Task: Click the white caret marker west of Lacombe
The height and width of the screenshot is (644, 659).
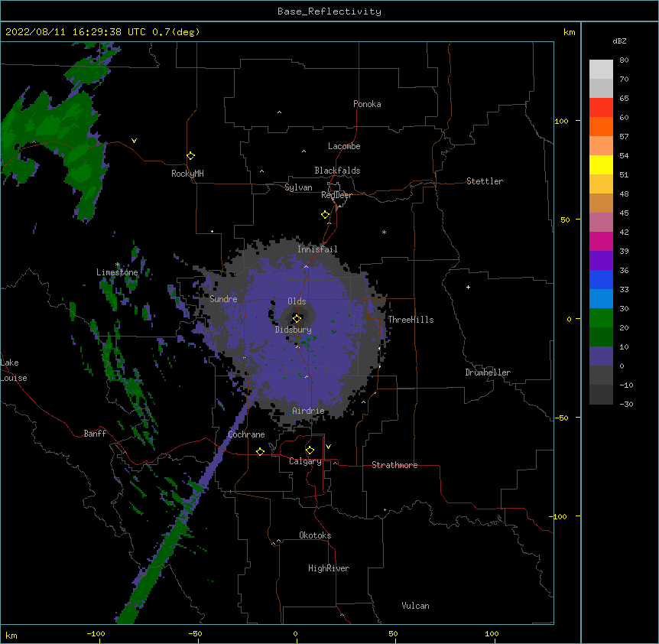Action: tap(304, 151)
